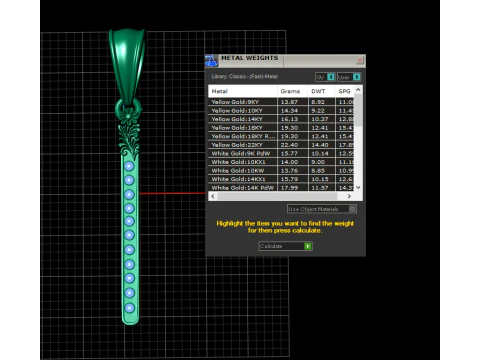Select the pendant bail in viewport
The image size is (480, 360).
tap(127, 65)
